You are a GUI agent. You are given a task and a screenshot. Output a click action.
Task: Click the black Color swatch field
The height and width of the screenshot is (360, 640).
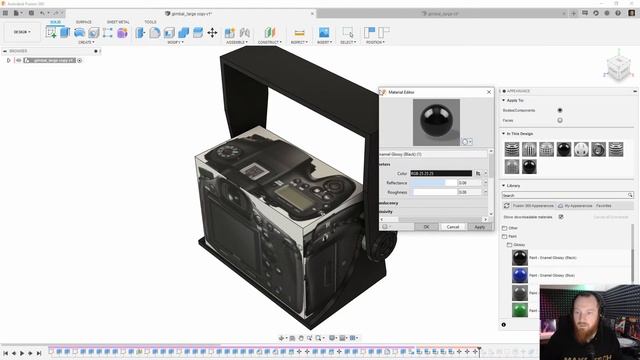tap(441, 173)
